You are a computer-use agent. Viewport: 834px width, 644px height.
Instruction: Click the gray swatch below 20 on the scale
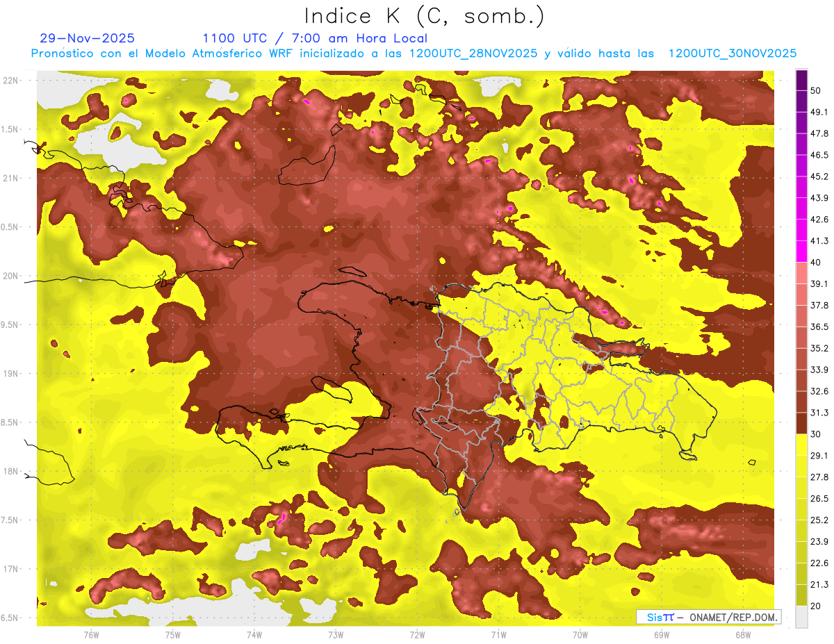tap(801, 617)
